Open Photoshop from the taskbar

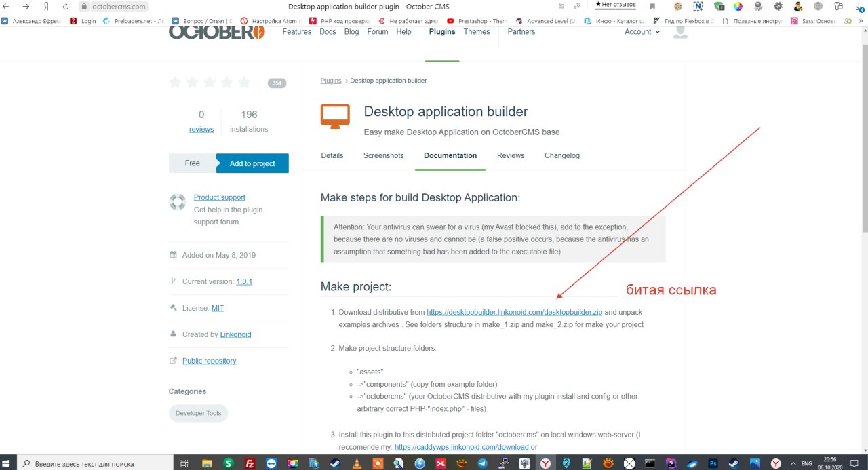coord(713,463)
